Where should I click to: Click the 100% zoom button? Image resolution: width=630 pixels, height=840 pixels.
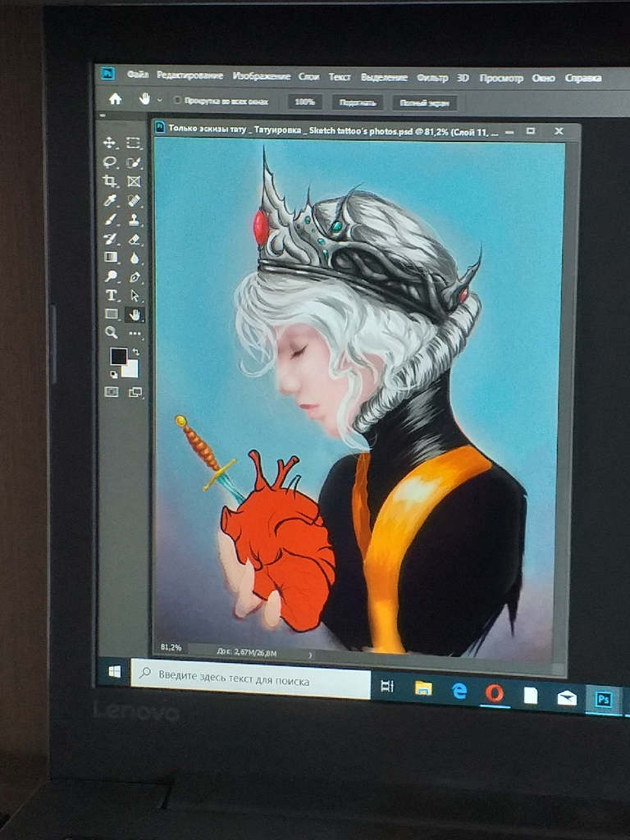tap(305, 102)
